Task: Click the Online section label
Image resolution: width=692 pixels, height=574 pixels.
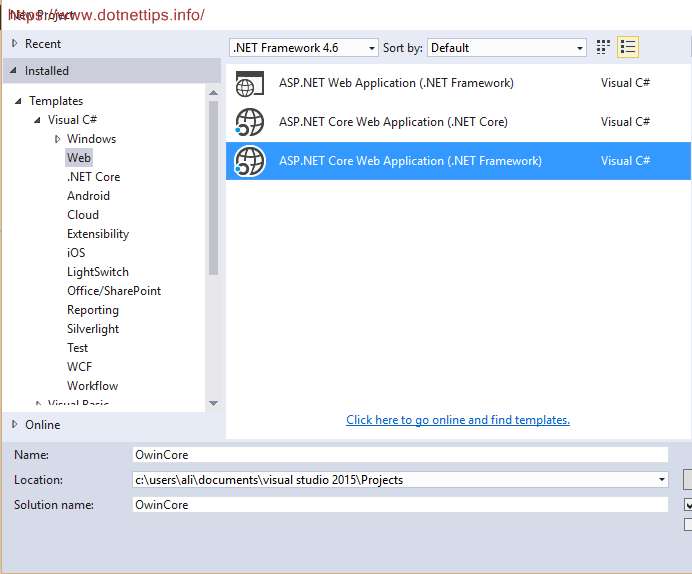Action: coord(43,424)
